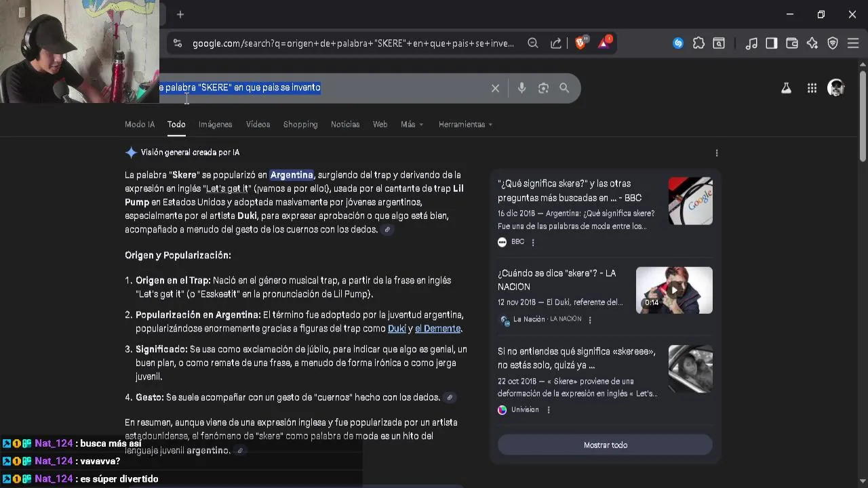
Task: Open Brave Rewards triangle icon
Action: tap(604, 43)
